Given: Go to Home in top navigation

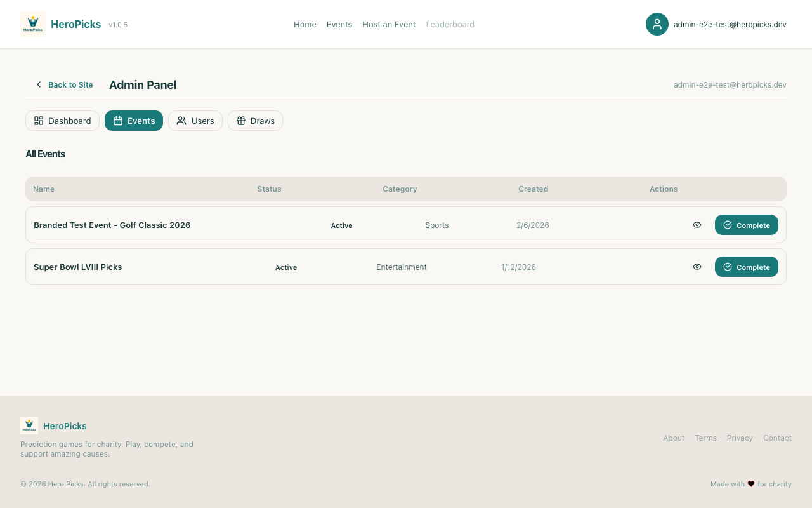Looking at the screenshot, I should [304, 24].
